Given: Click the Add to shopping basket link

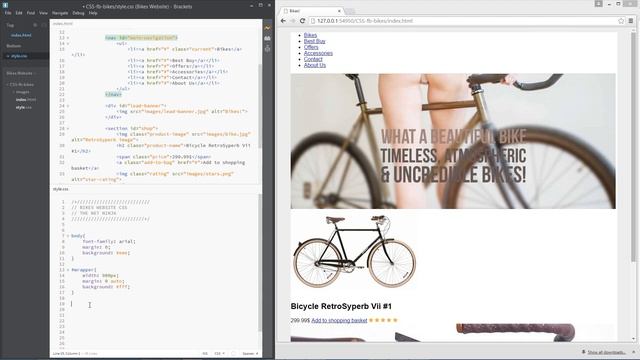Looking at the screenshot, I should 339,320.
